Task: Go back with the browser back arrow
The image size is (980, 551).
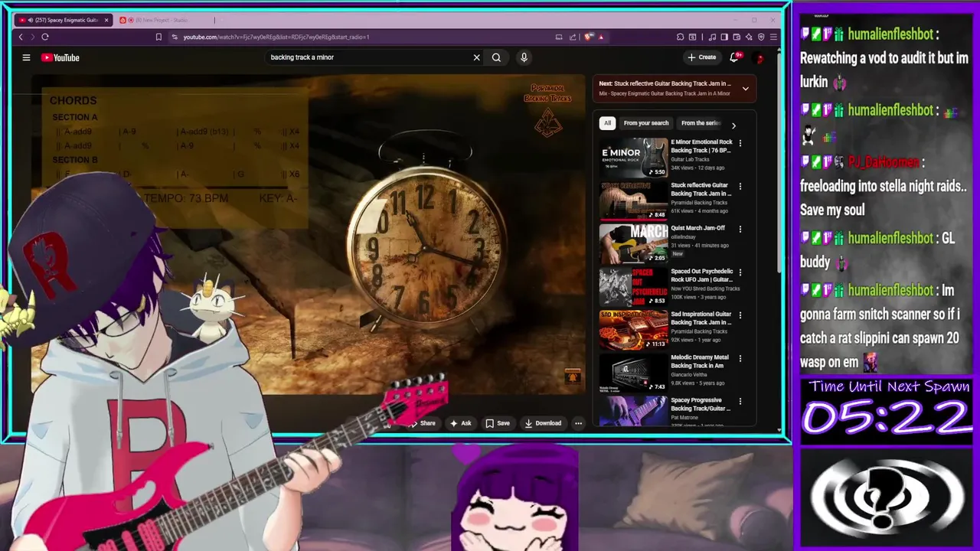Action: 21,37
